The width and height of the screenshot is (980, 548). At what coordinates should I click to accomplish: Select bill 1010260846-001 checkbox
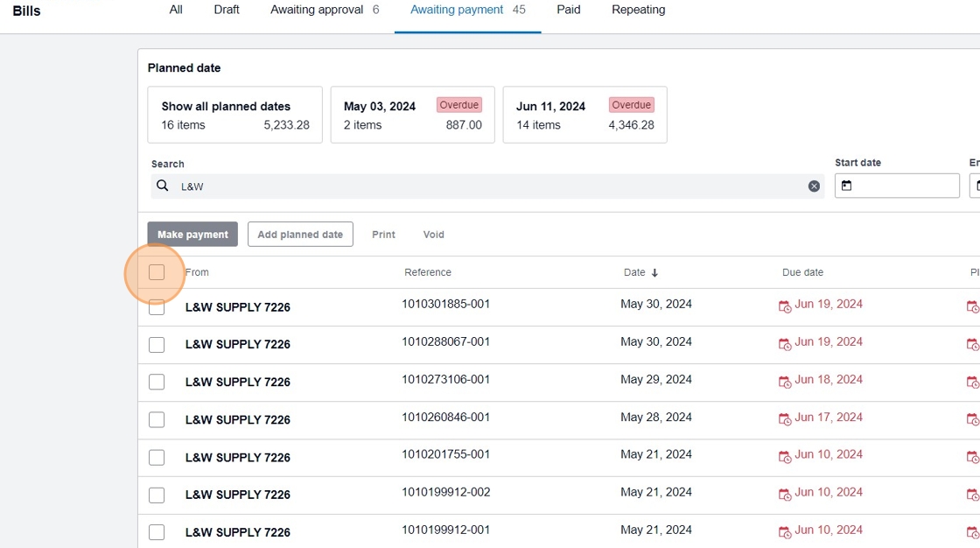(x=157, y=420)
